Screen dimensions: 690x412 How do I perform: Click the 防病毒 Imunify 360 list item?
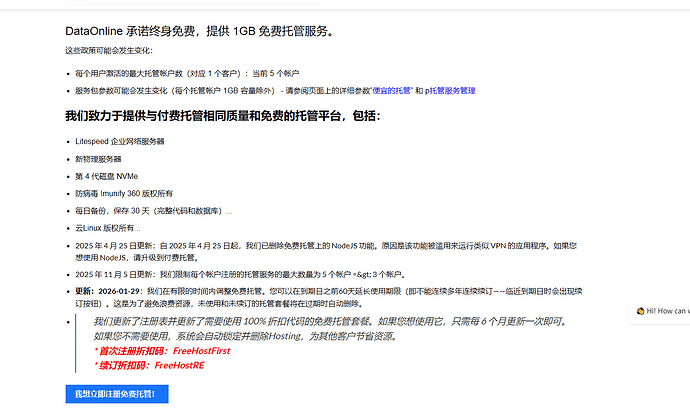[124, 193]
